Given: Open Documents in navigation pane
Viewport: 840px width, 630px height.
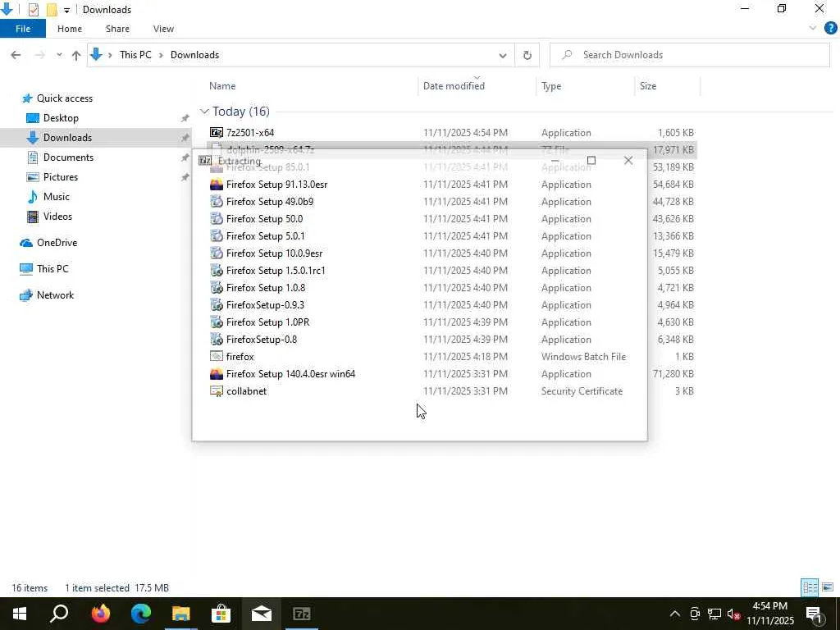Looking at the screenshot, I should click(x=68, y=157).
